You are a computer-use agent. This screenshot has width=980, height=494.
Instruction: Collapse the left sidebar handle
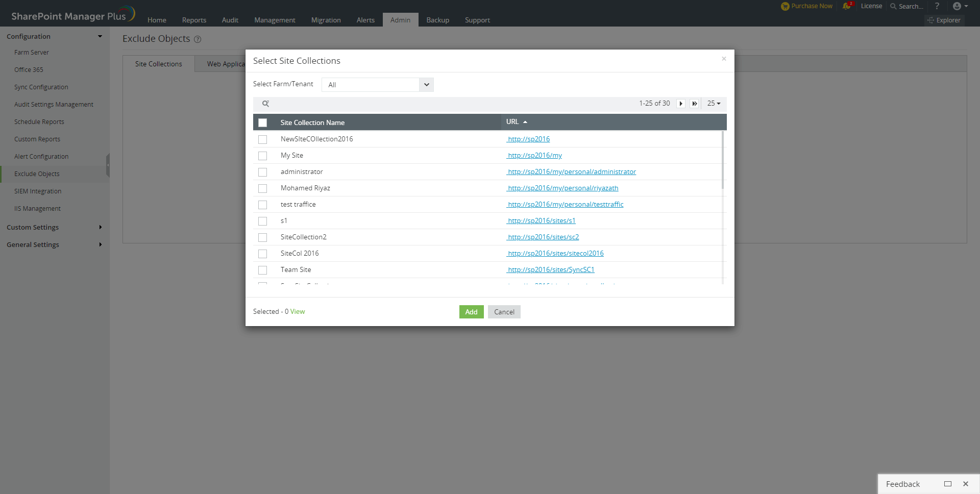tap(108, 165)
